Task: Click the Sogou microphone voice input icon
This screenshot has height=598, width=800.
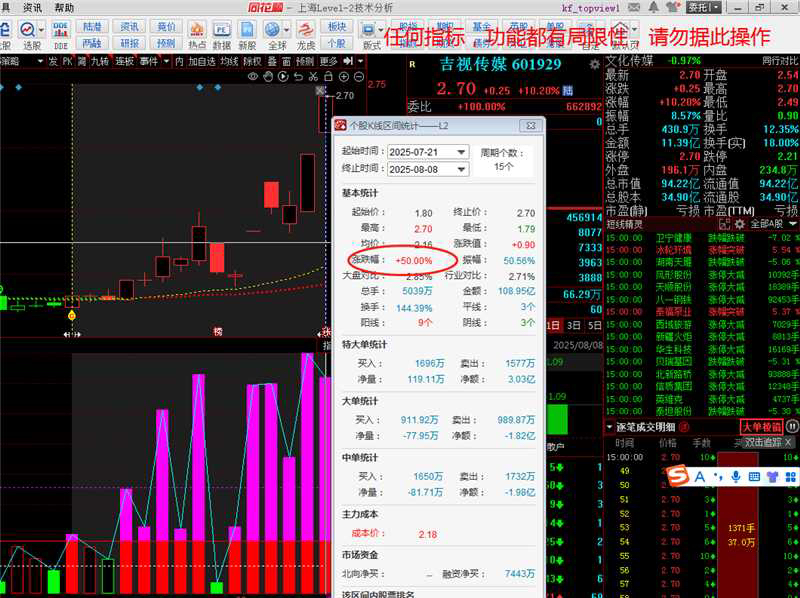Action: click(736, 477)
